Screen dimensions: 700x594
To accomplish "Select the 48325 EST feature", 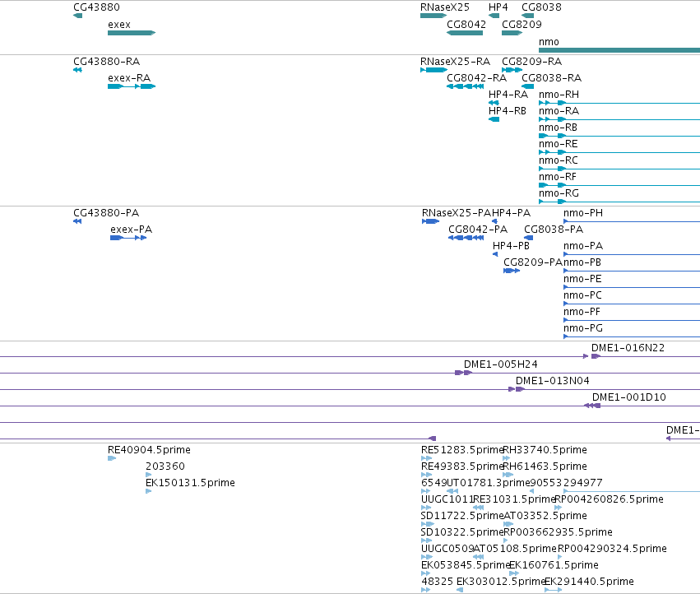I will coord(425,590).
